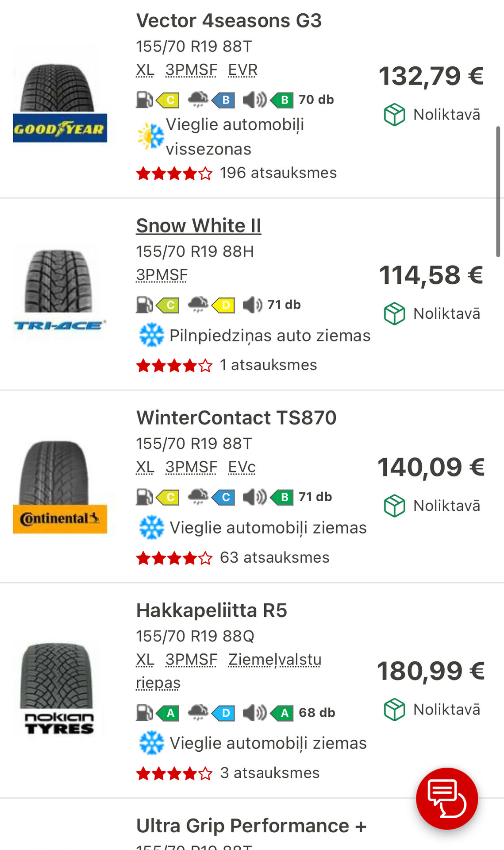Open the 196 atsauksmes reviews
The width and height of the screenshot is (504, 850).
278,173
